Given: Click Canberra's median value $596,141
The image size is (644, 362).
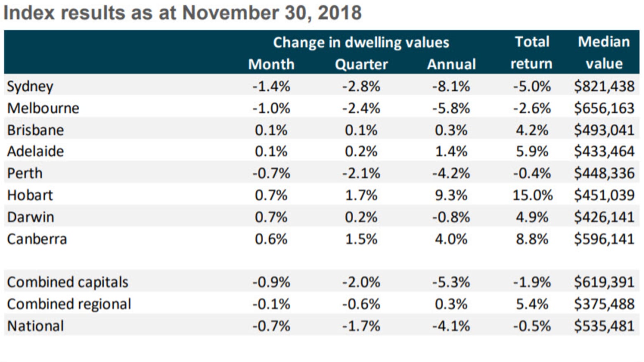Looking at the screenshot, I should [604, 239].
